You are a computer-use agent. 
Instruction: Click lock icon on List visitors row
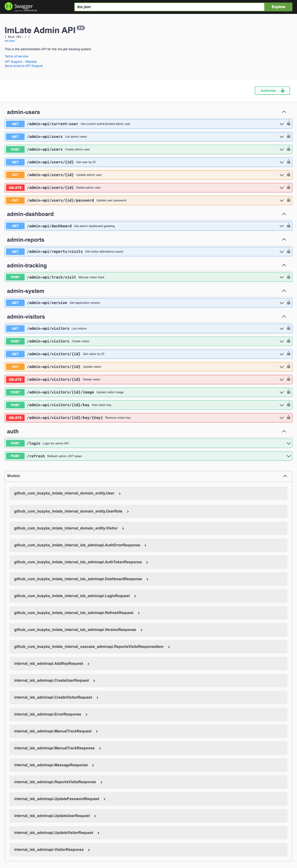tap(289, 328)
